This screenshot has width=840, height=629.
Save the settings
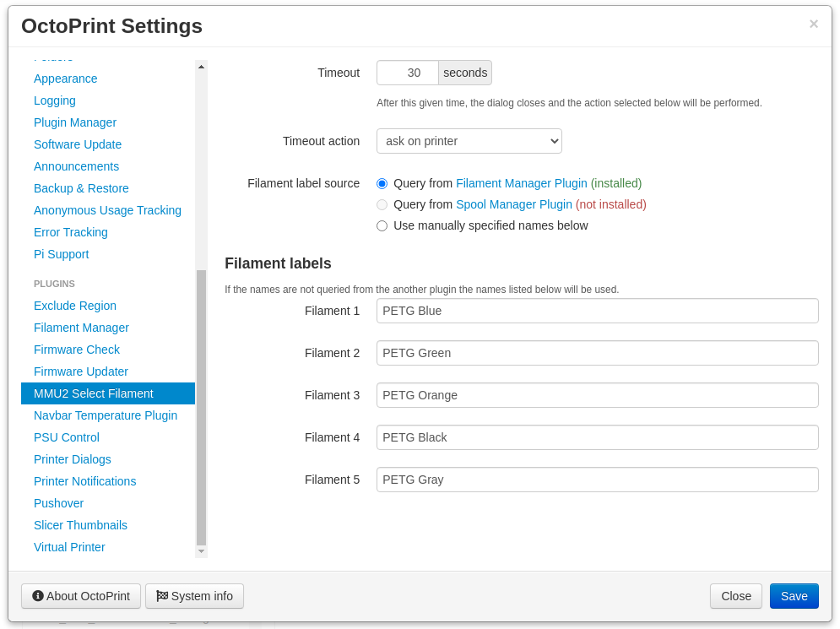point(794,596)
